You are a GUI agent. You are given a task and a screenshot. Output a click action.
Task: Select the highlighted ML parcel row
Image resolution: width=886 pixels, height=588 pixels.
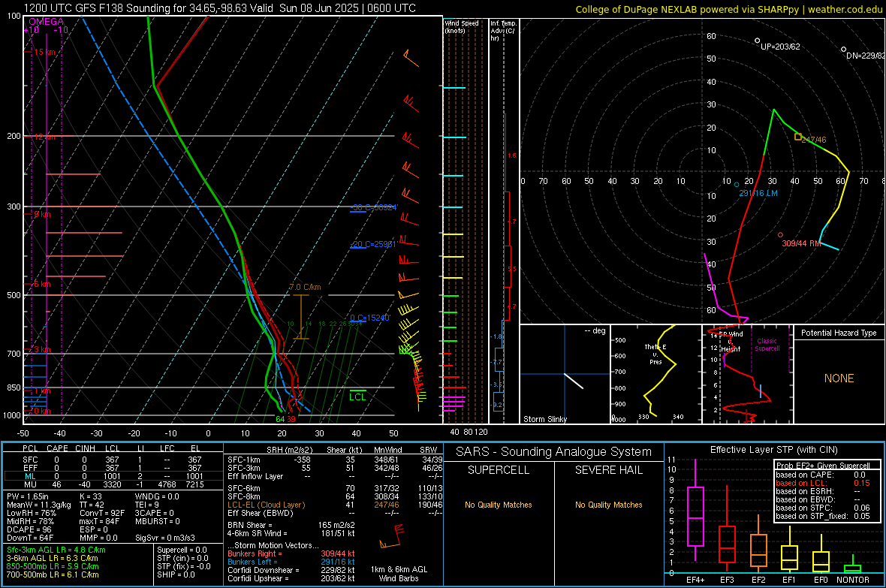click(x=113, y=476)
